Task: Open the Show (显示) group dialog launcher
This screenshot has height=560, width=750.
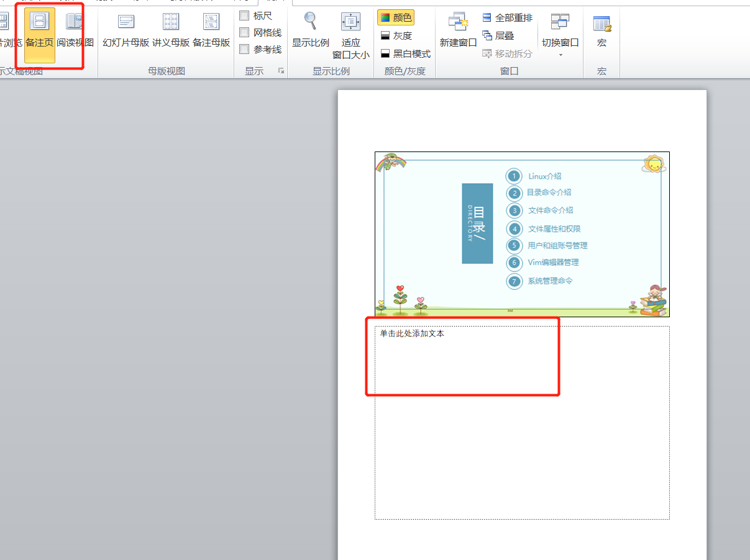Action: pos(281,71)
